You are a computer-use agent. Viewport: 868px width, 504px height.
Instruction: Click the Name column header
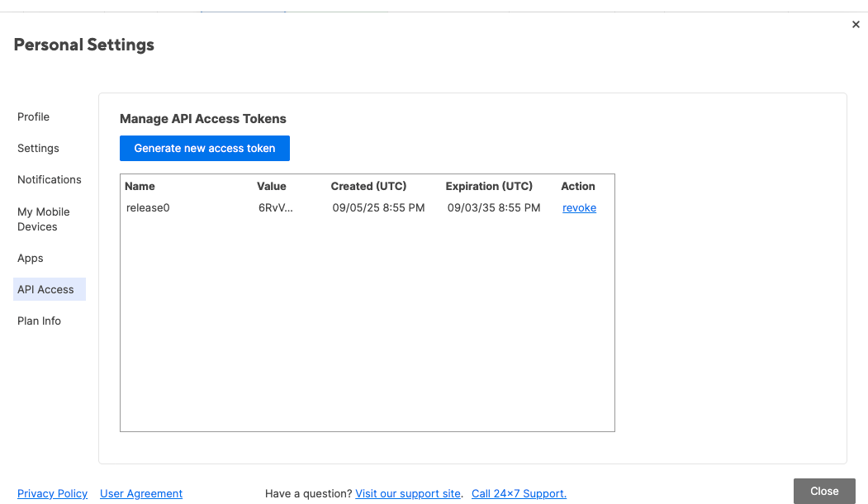140,186
